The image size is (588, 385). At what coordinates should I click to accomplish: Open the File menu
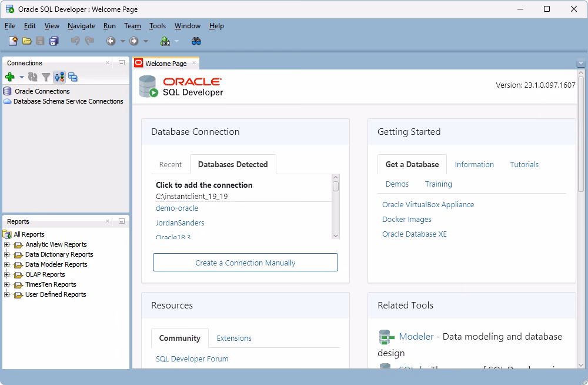tap(10, 26)
